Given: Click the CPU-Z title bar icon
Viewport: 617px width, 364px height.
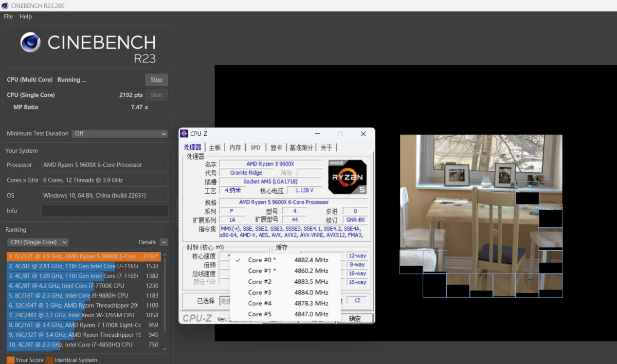Looking at the screenshot, I should pyautogui.click(x=184, y=134).
